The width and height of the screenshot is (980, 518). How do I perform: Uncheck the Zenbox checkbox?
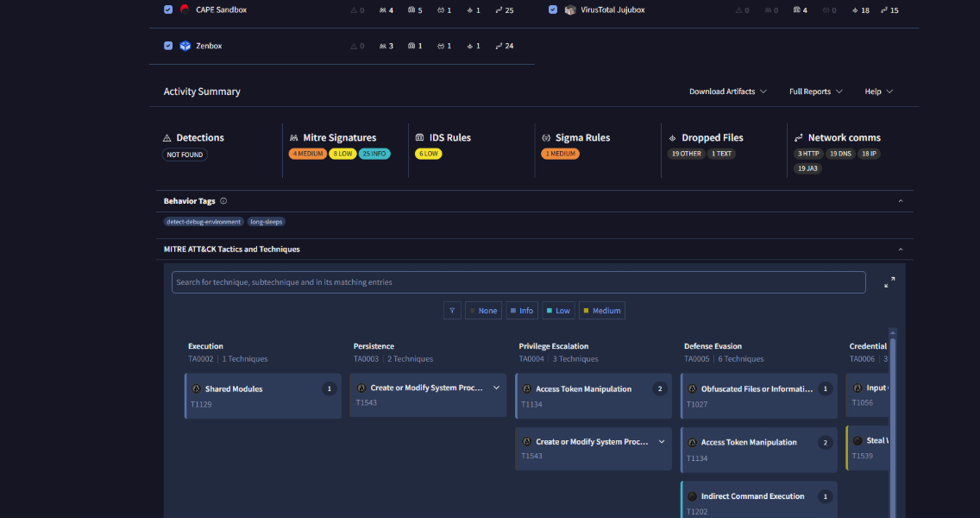tap(168, 46)
